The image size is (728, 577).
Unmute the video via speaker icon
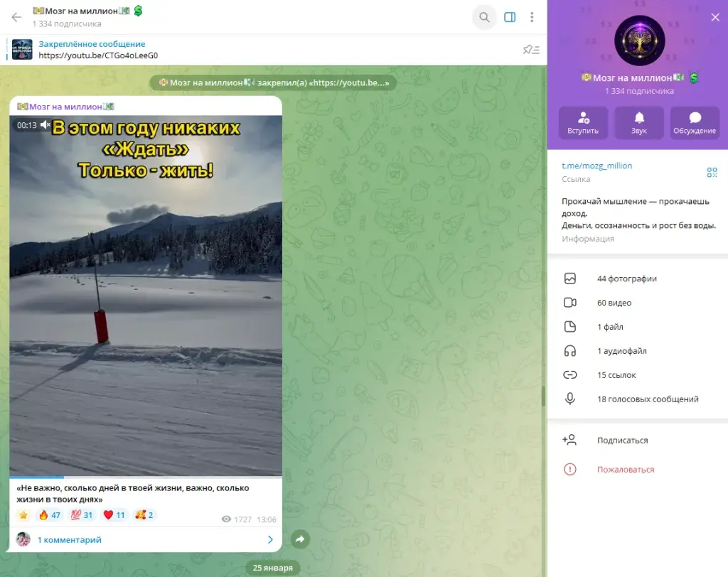45,124
